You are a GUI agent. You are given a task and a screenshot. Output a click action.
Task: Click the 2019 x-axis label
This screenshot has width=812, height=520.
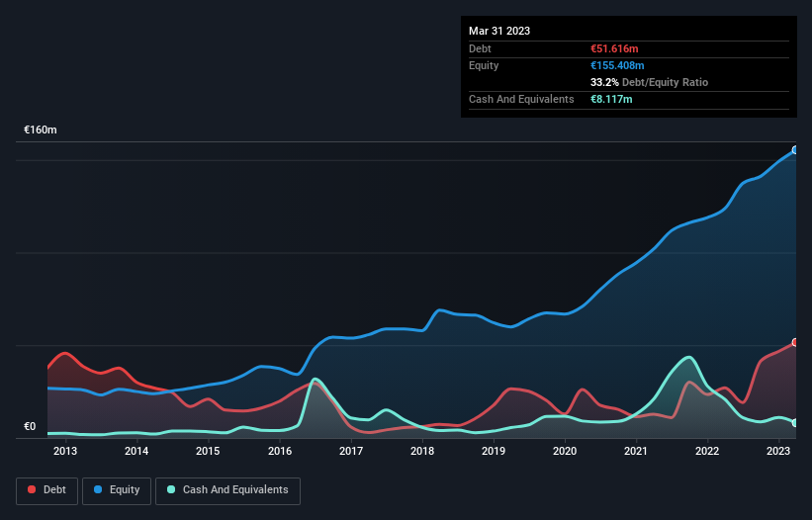[x=494, y=451]
